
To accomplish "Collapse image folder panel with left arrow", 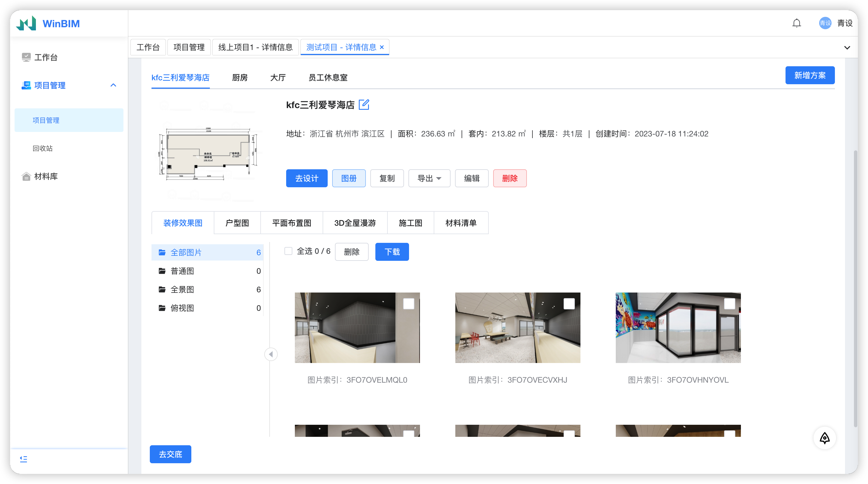I will click(271, 354).
